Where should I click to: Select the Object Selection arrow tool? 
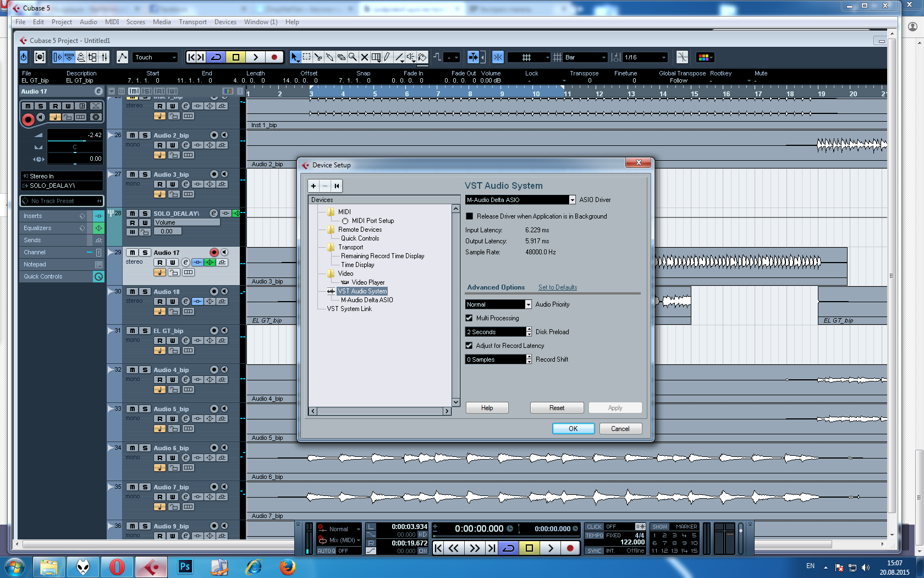295,57
